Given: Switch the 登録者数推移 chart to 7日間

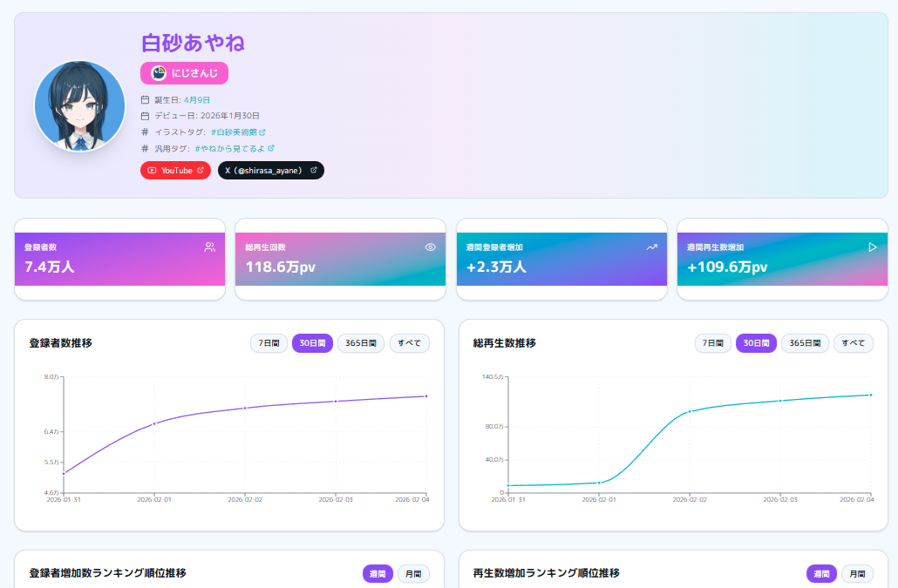Looking at the screenshot, I should 268,343.
